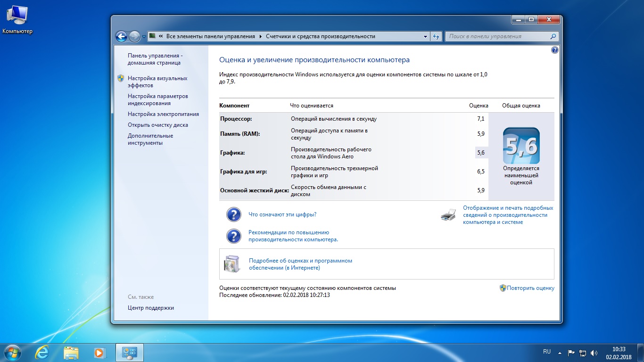The image size is (644, 362).
Task: Click the printer icon for detailed report
Action: [x=448, y=215]
